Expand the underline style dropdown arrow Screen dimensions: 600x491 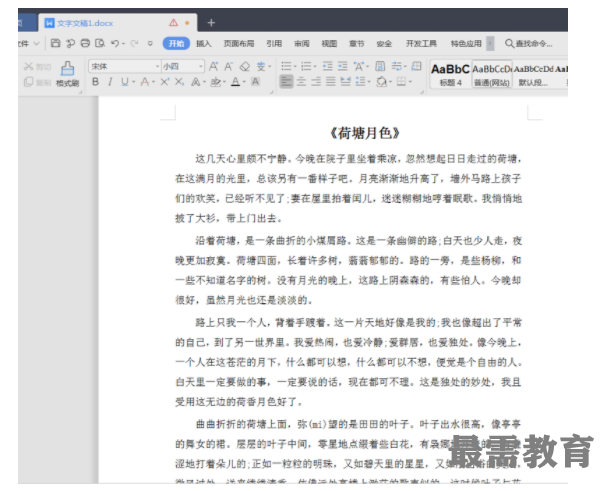[x=134, y=82]
